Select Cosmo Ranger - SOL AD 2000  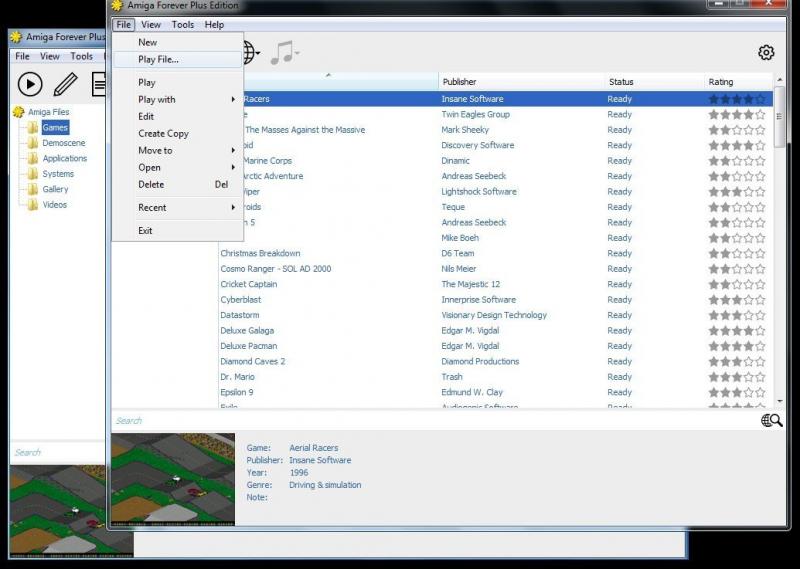coord(495,268)
